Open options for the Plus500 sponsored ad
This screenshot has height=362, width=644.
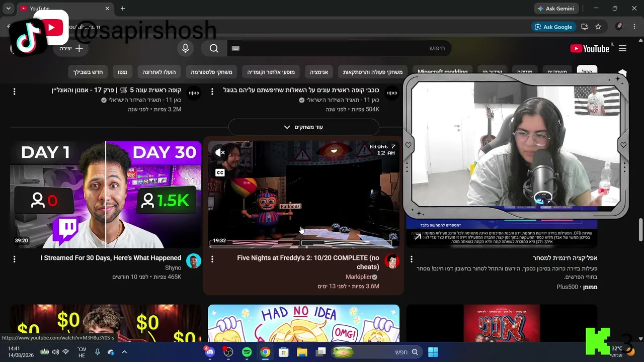[x=411, y=259]
